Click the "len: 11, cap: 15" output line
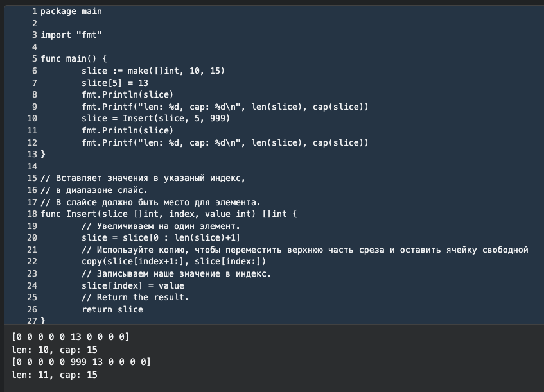 point(54,374)
